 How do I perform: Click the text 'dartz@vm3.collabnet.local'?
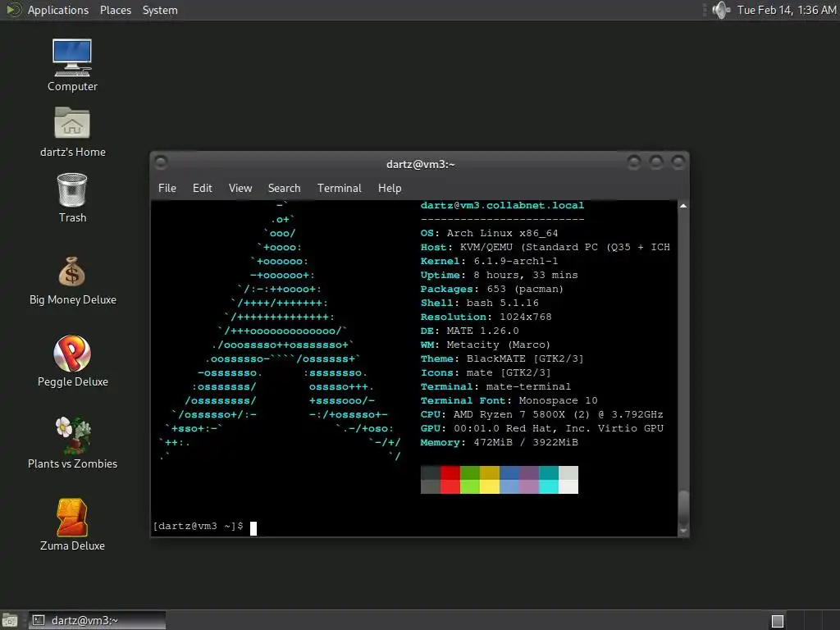503,205
